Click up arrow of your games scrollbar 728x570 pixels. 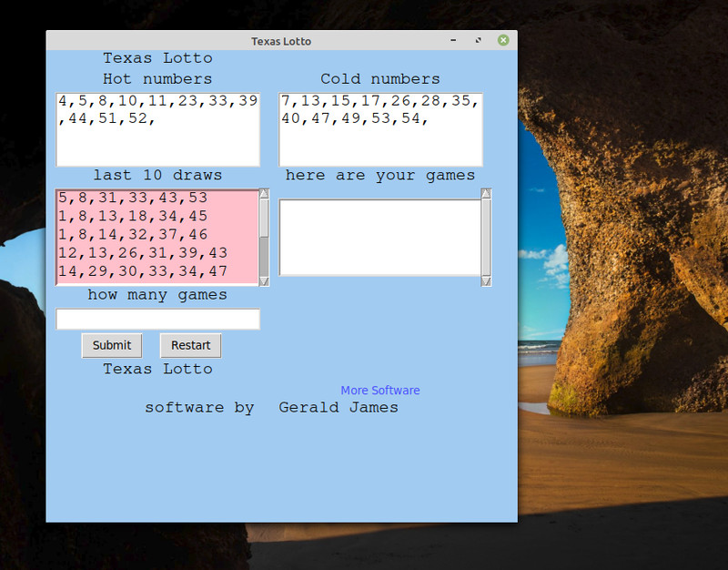pyautogui.click(x=486, y=194)
